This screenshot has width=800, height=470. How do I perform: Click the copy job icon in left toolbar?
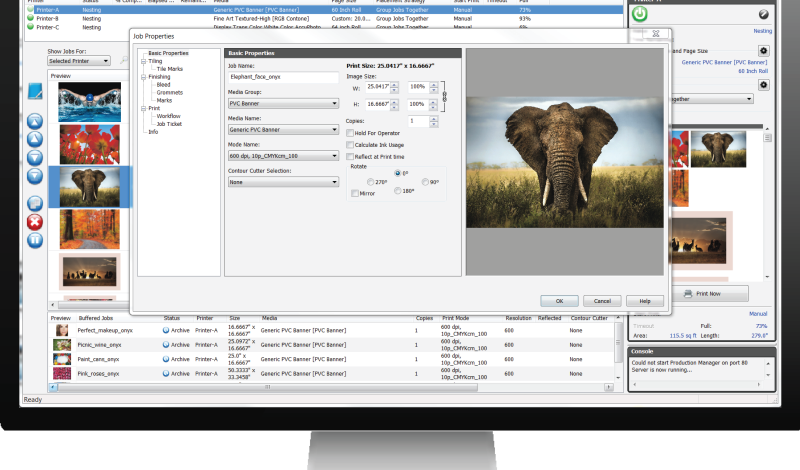(35, 204)
